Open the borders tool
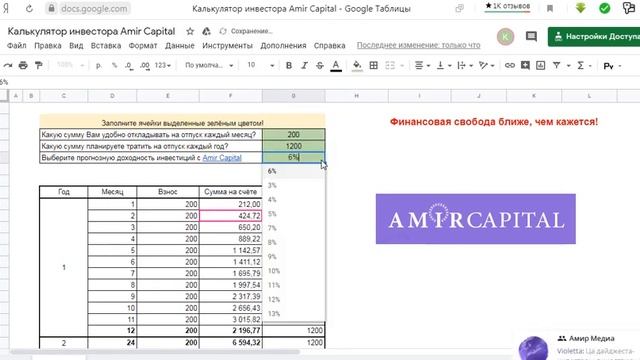The image size is (640, 360). [373, 65]
